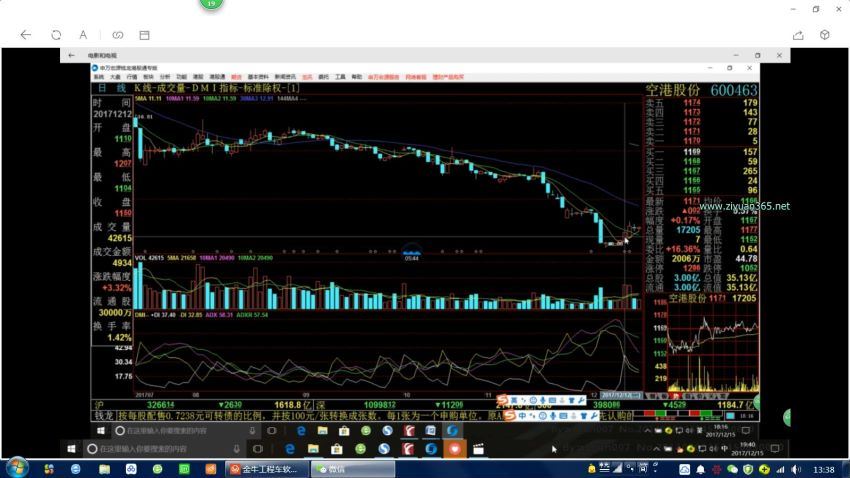Click the 13:38 clock in the system tray
The image size is (850, 478).
[824, 469]
